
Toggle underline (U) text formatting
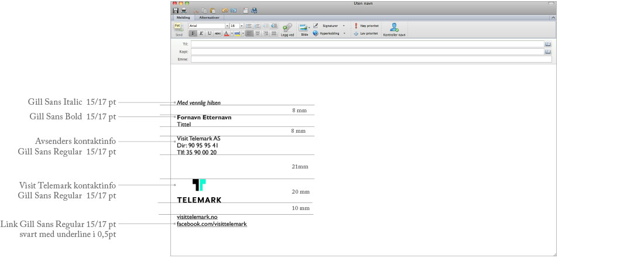[209, 33]
